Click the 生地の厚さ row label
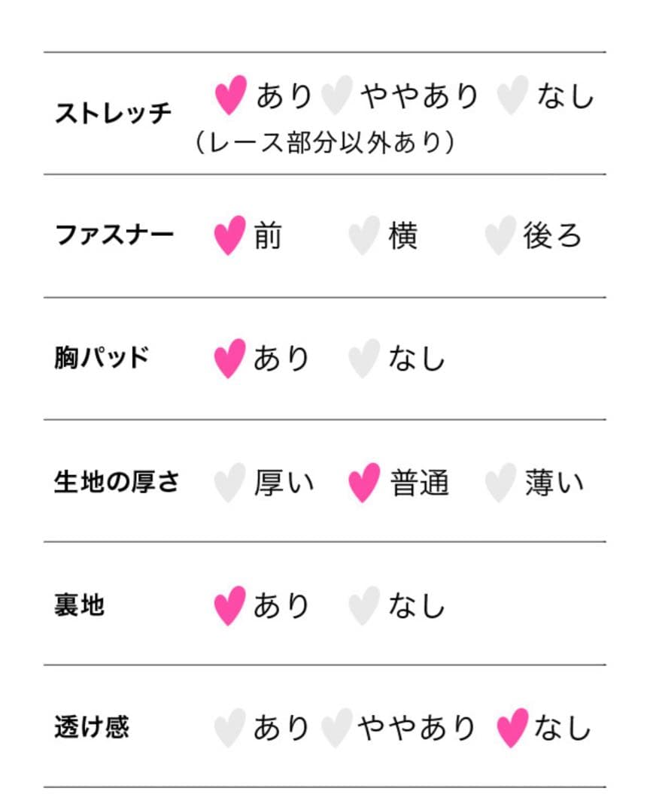Viewport: 647px width, 812px height. click(117, 482)
